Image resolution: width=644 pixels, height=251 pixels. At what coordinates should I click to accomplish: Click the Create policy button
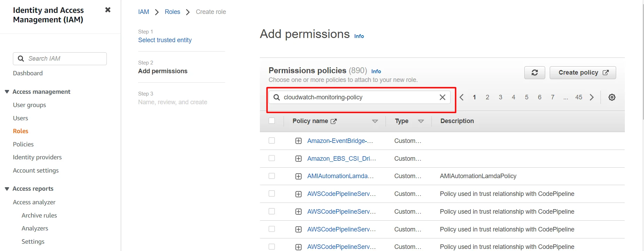(x=583, y=73)
